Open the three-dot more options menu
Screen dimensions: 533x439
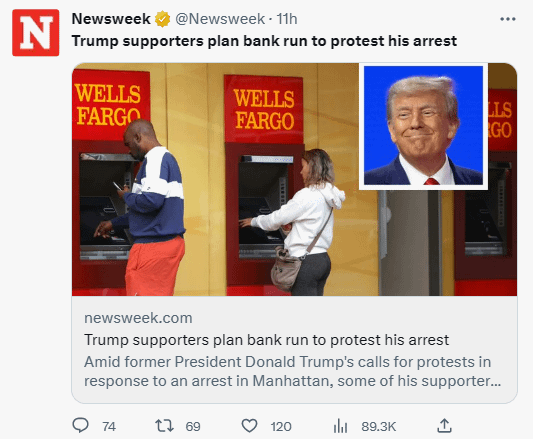click(x=508, y=19)
